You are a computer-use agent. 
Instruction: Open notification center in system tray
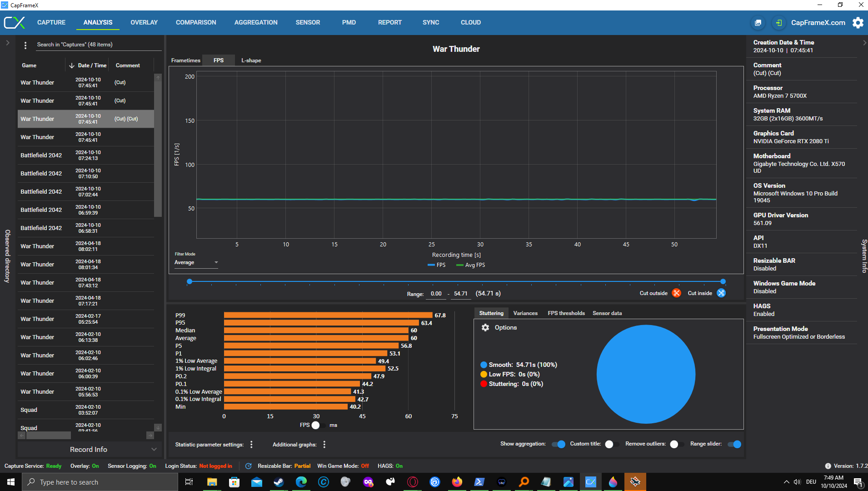tap(858, 482)
